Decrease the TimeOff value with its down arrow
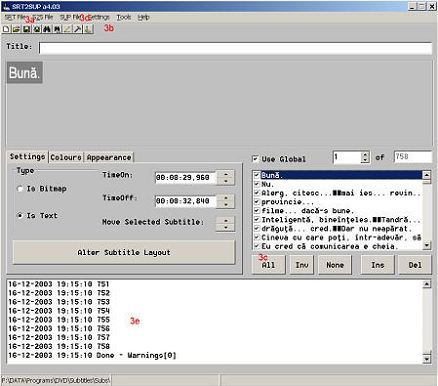Image resolution: width=438 pixels, height=386 pixels. [226, 205]
